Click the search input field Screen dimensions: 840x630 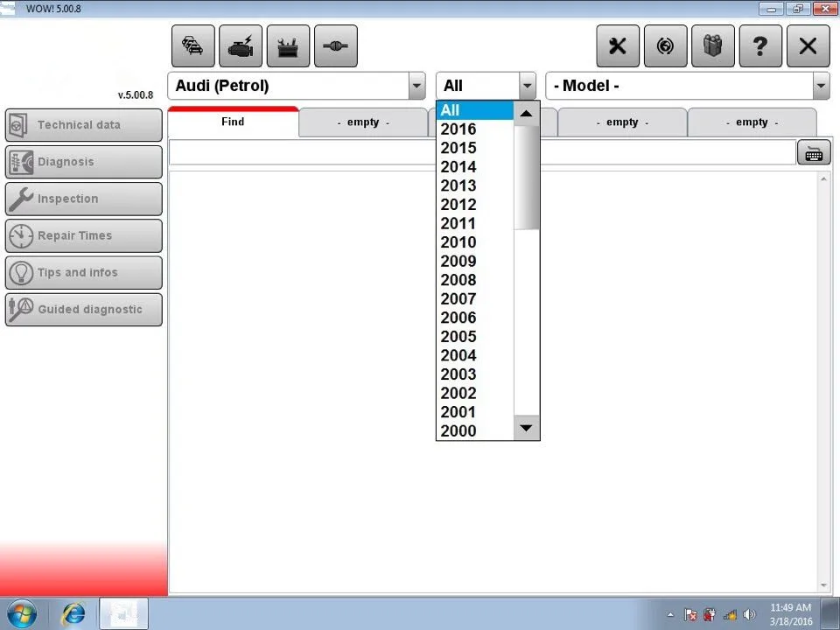pos(482,152)
